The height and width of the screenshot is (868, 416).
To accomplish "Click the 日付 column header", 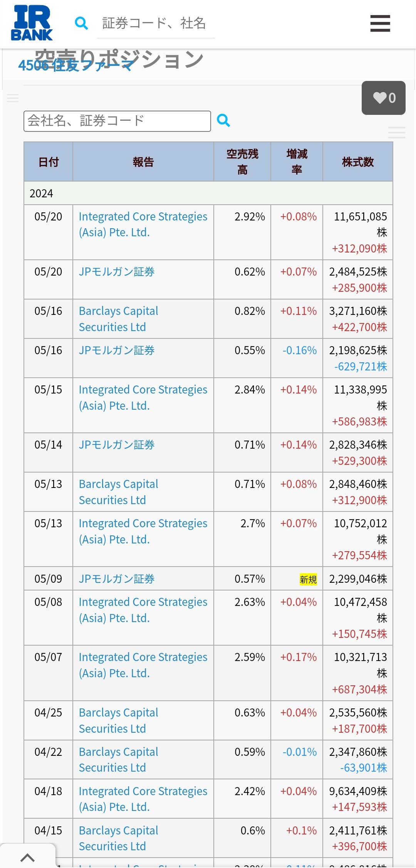I will tap(49, 162).
